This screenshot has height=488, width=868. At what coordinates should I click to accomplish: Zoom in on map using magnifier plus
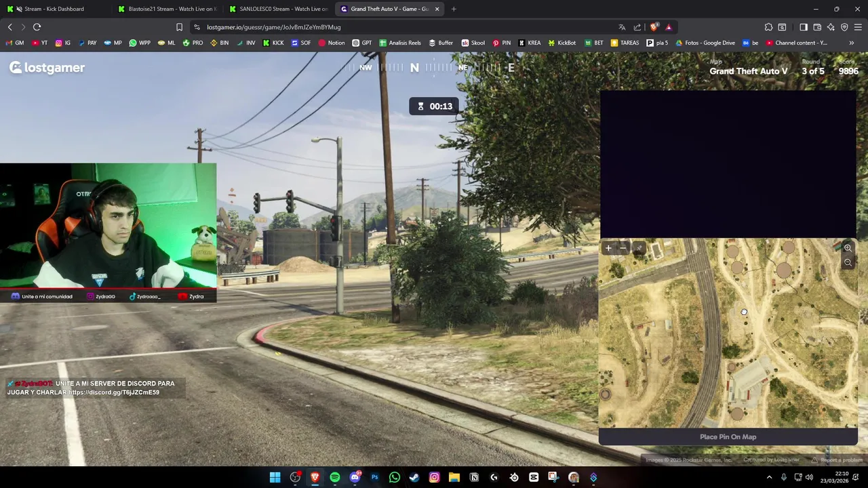click(848, 248)
